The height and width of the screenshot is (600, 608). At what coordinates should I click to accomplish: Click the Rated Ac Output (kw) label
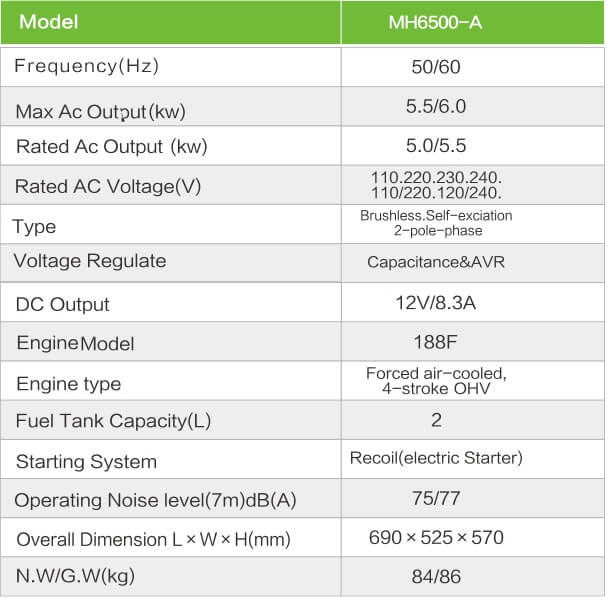point(111,147)
